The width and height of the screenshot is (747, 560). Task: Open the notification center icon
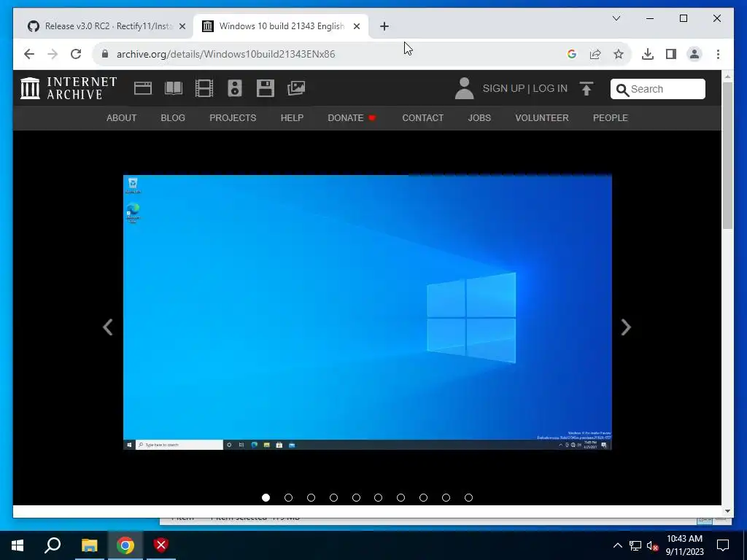(x=723, y=545)
